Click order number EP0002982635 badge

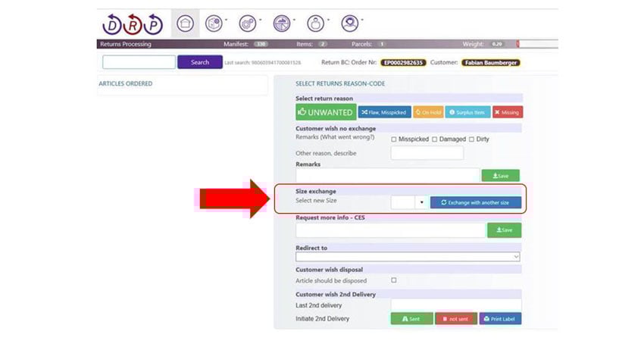(x=403, y=62)
